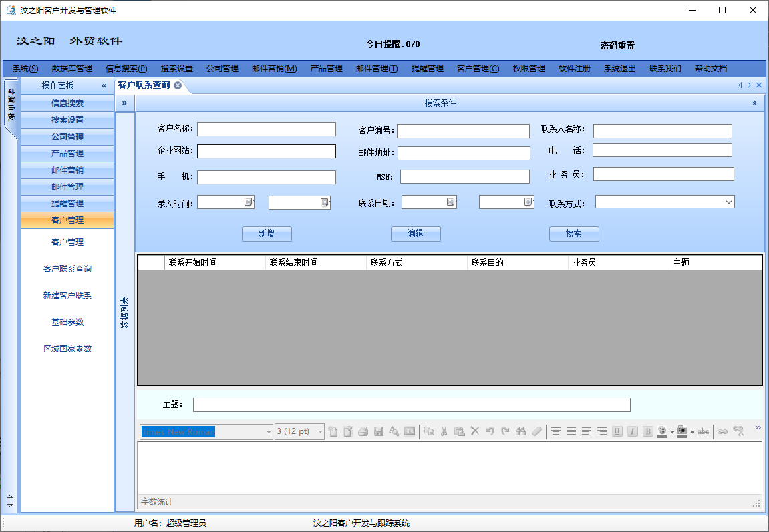Viewport: 769px width, 532px height.
Task: Open the 联系方式 dropdown
Action: pyautogui.click(x=665, y=202)
